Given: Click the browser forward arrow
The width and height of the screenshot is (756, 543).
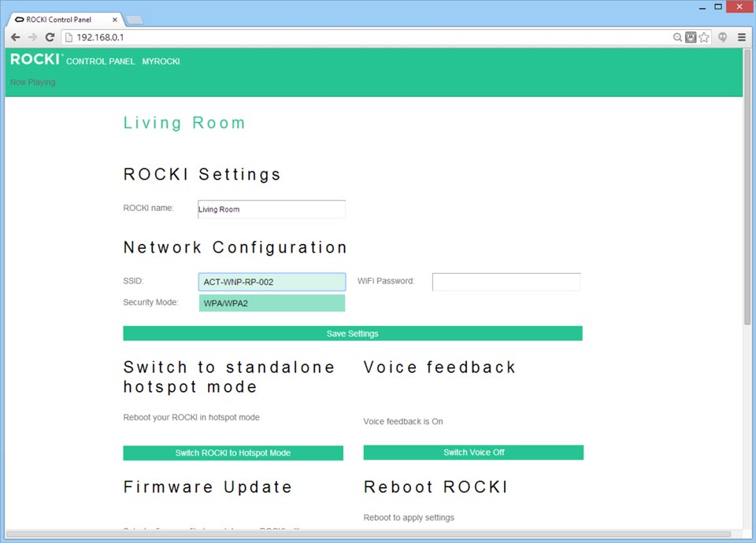Looking at the screenshot, I should (32, 37).
